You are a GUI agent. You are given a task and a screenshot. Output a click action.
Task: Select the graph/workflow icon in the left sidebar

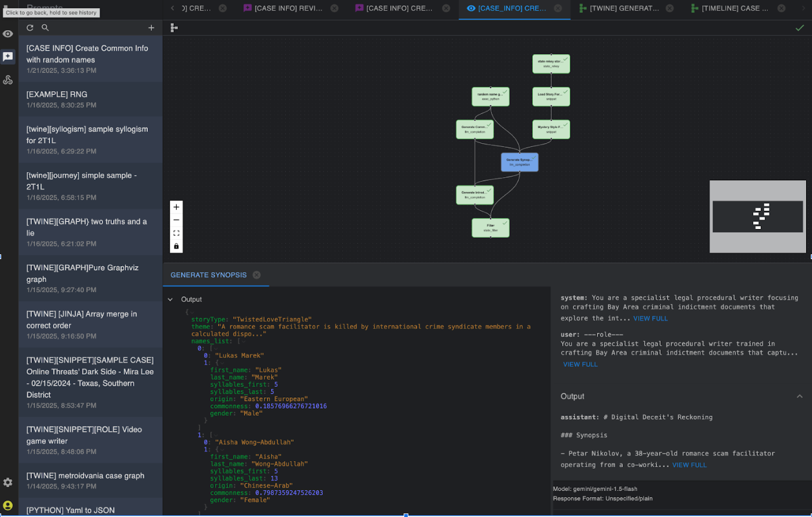[x=8, y=79]
